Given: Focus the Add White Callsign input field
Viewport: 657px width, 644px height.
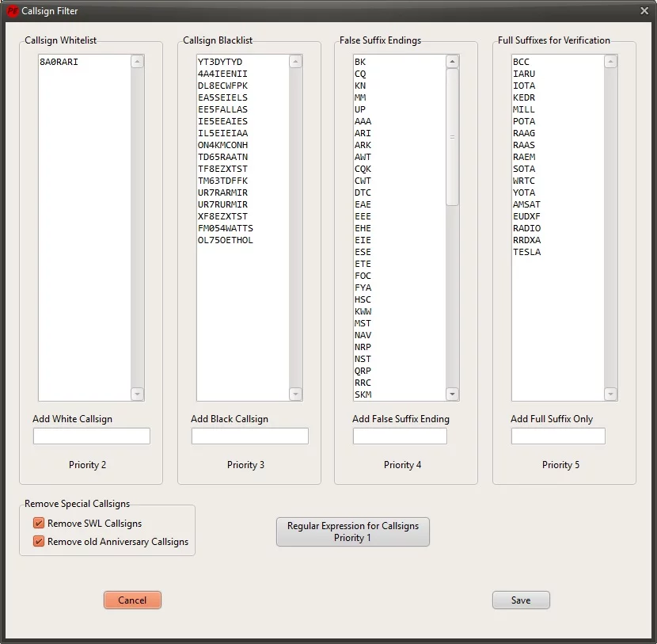Looking at the screenshot, I should 91,436.
